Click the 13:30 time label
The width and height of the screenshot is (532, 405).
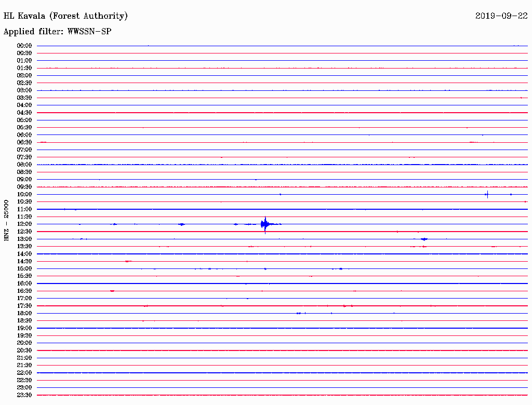coord(24,246)
